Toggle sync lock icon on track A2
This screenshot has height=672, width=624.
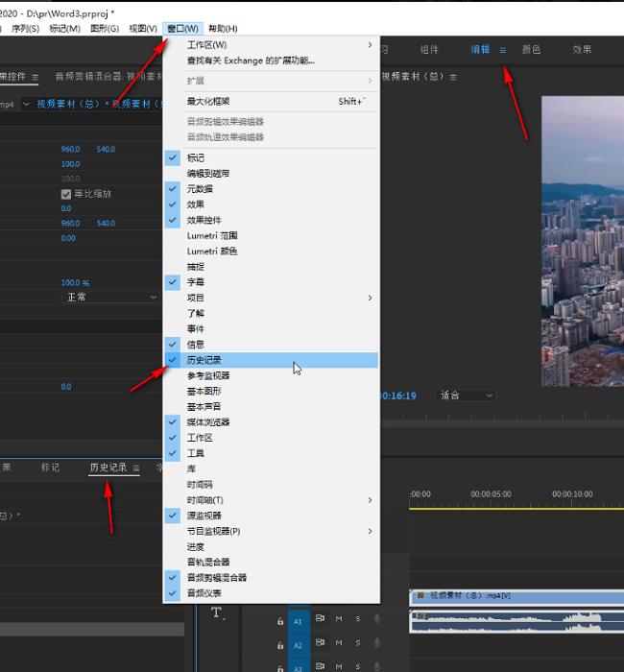point(320,645)
